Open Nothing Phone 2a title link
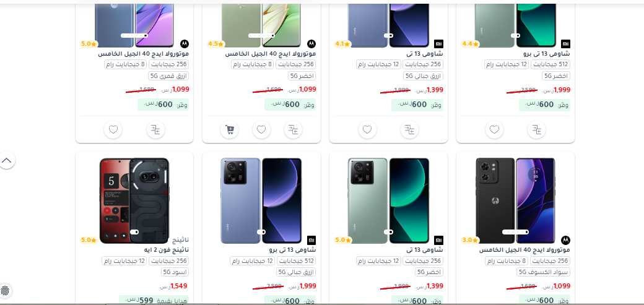 coord(167,249)
